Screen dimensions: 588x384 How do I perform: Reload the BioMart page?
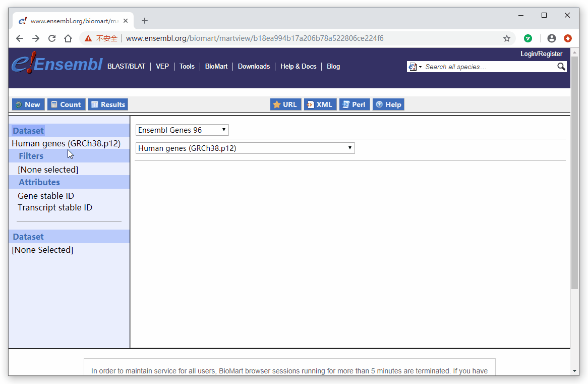click(52, 38)
